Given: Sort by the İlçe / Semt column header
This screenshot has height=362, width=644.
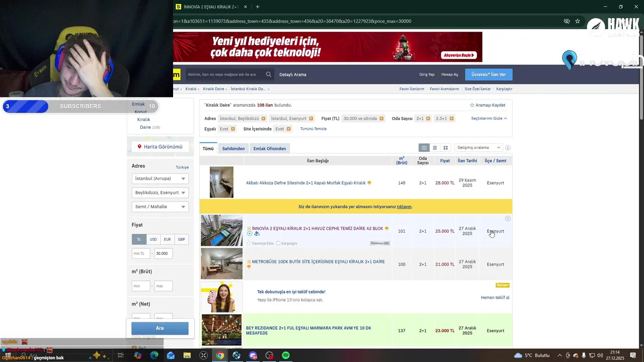Looking at the screenshot, I should point(496,161).
